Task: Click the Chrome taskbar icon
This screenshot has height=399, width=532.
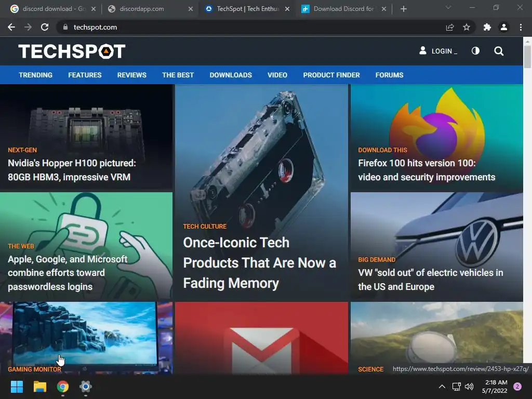Action: 63,387
